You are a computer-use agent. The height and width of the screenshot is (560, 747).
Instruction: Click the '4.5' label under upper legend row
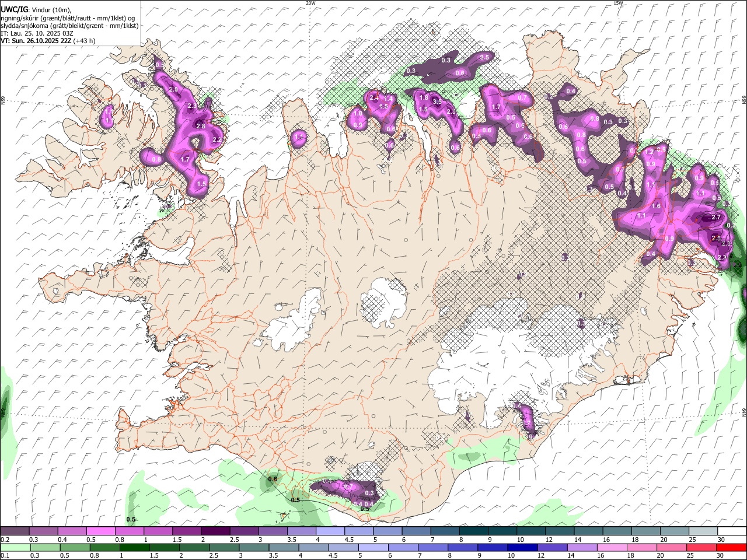(349, 540)
